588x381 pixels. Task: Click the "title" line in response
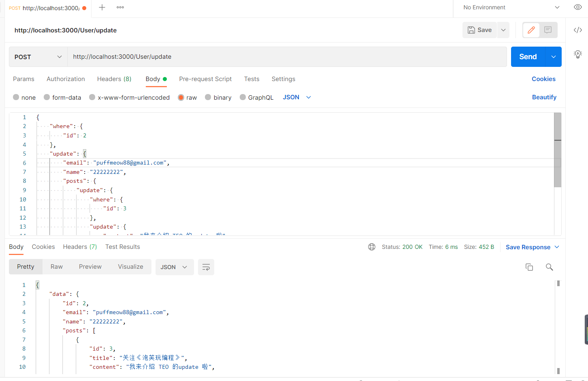tap(138, 358)
